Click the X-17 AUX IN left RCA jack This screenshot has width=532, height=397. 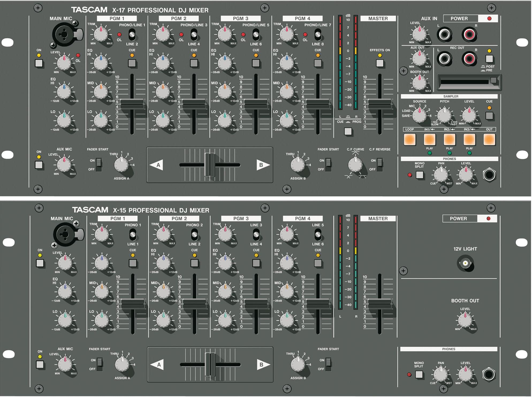click(444, 34)
